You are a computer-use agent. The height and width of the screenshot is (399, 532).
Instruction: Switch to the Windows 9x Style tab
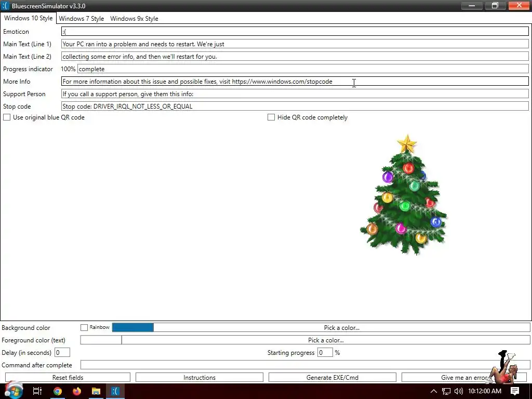(134, 19)
